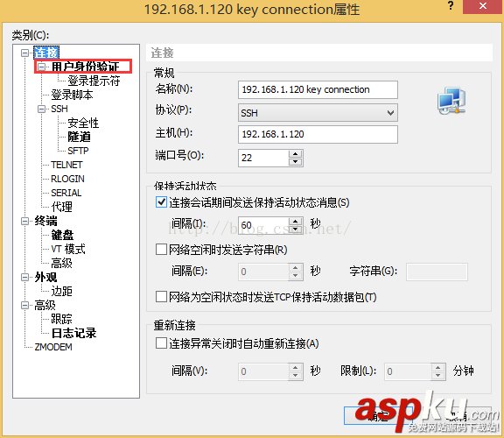
Task: Select 连接 category in tree
Action: tap(46, 53)
